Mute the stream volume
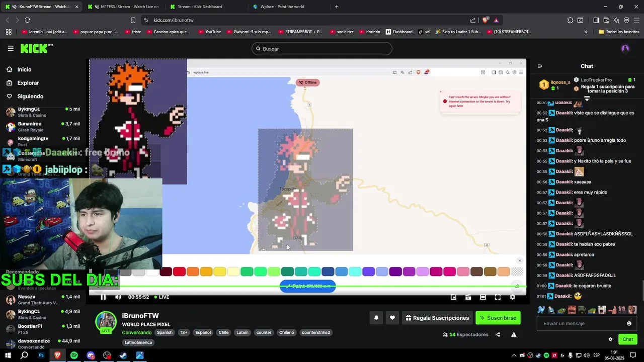 coord(118,297)
